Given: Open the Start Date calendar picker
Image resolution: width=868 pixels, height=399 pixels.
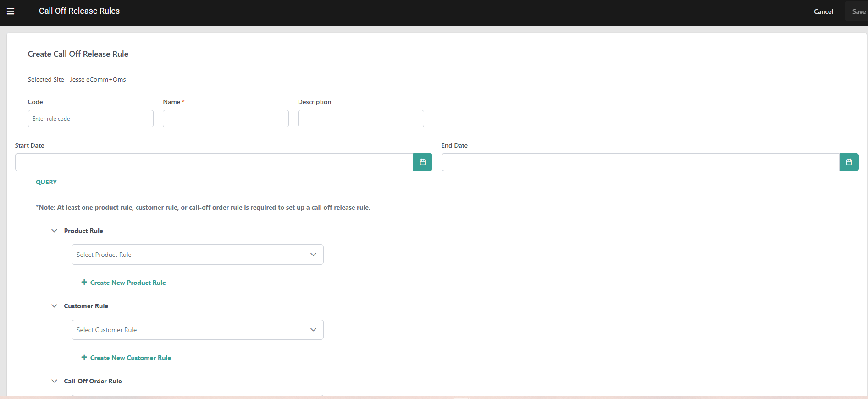Looking at the screenshot, I should 422,162.
